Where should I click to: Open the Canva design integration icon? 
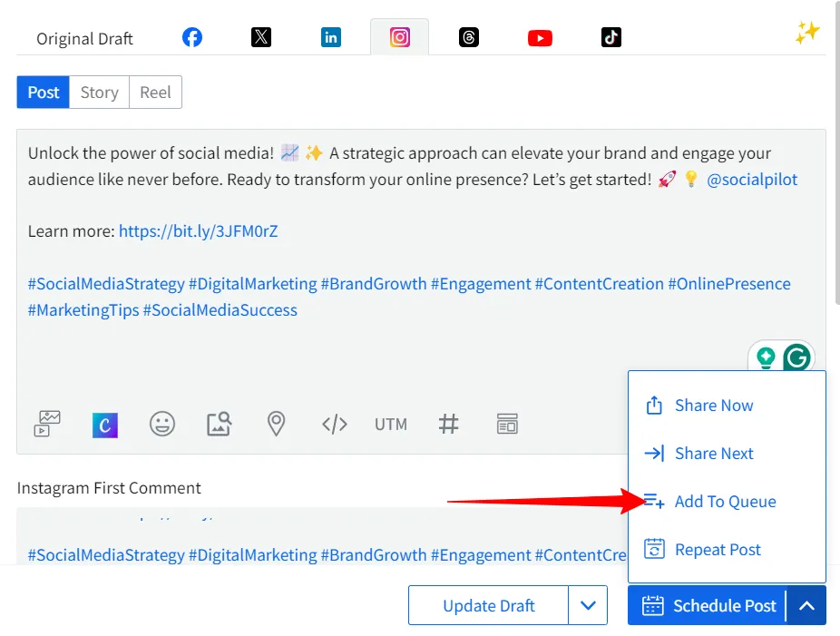(105, 424)
